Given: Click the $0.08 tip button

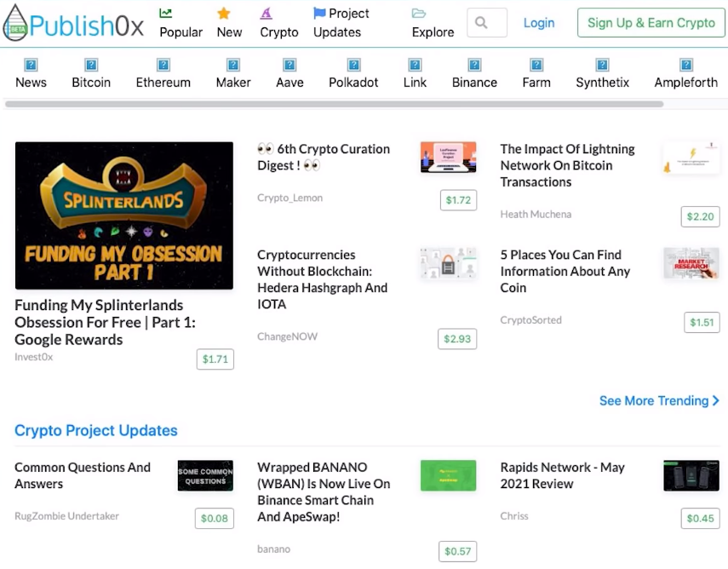Looking at the screenshot, I should click(214, 519).
